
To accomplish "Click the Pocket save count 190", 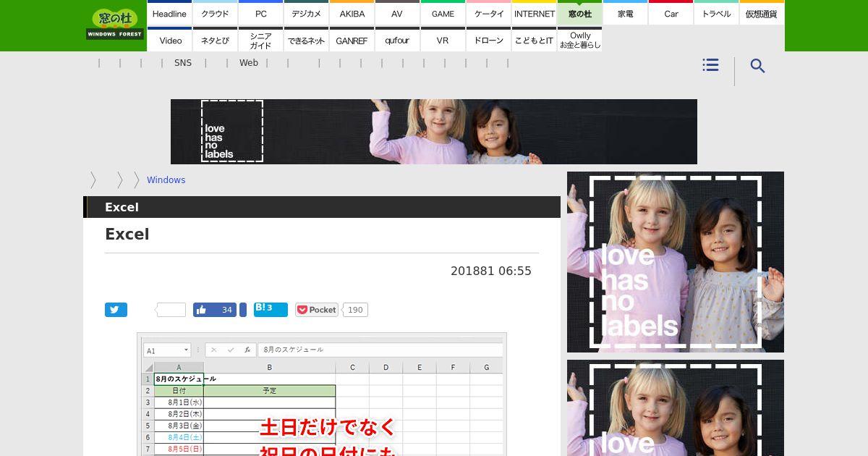I will 355,310.
